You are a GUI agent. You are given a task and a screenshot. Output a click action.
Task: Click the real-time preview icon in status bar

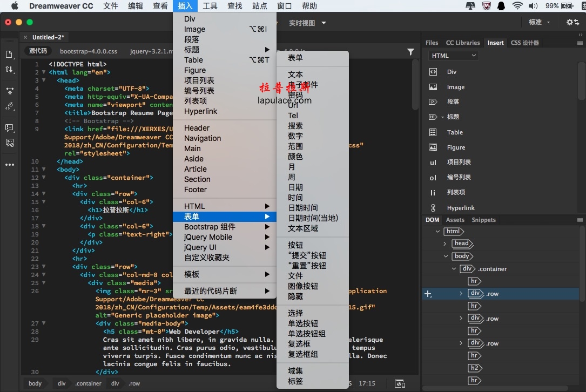coord(400,383)
